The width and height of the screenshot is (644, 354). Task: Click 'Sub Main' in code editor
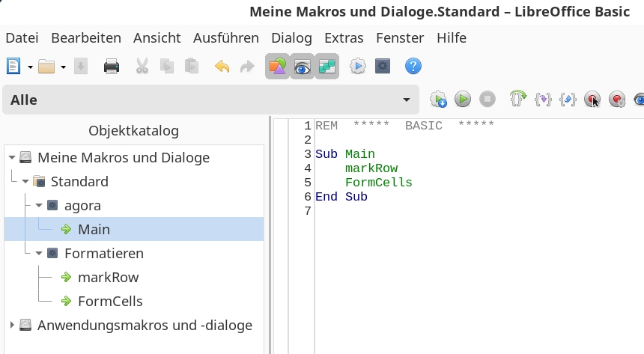pos(345,154)
